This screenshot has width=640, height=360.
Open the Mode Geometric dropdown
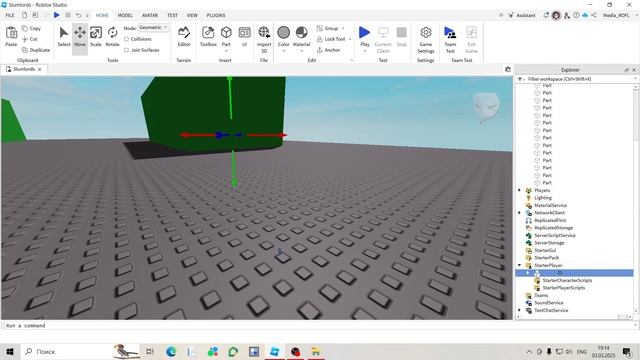153,27
